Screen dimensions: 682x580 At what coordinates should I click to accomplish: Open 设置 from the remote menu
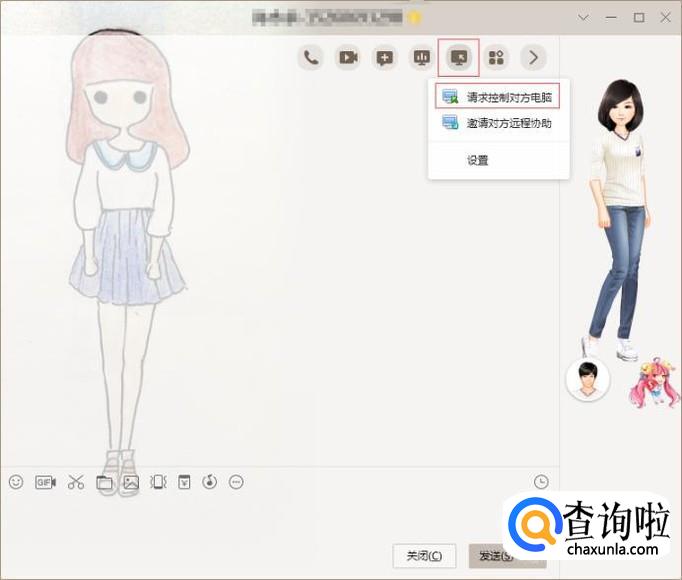click(478, 160)
